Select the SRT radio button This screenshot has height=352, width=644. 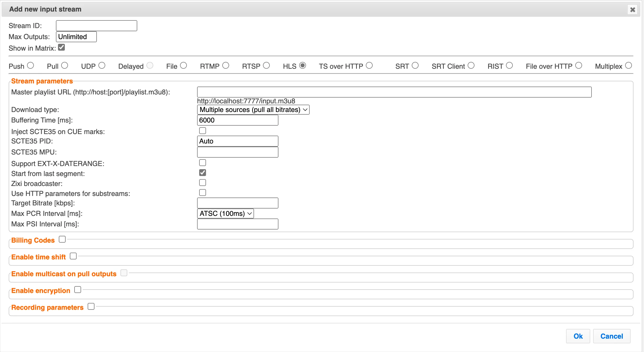coord(415,65)
